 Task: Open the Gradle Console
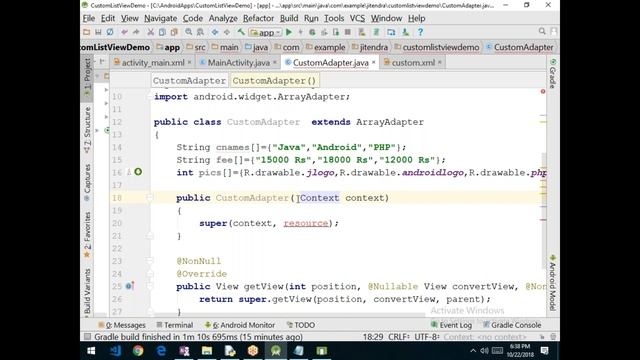tap(512, 325)
